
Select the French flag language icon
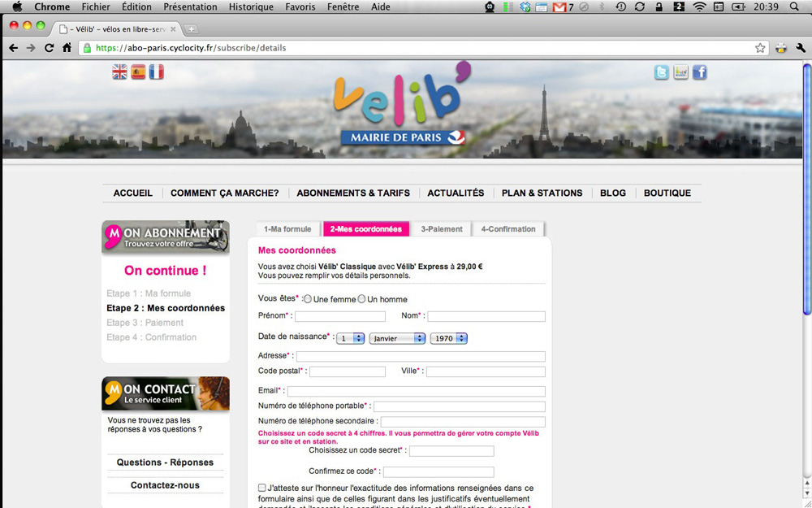coord(156,72)
